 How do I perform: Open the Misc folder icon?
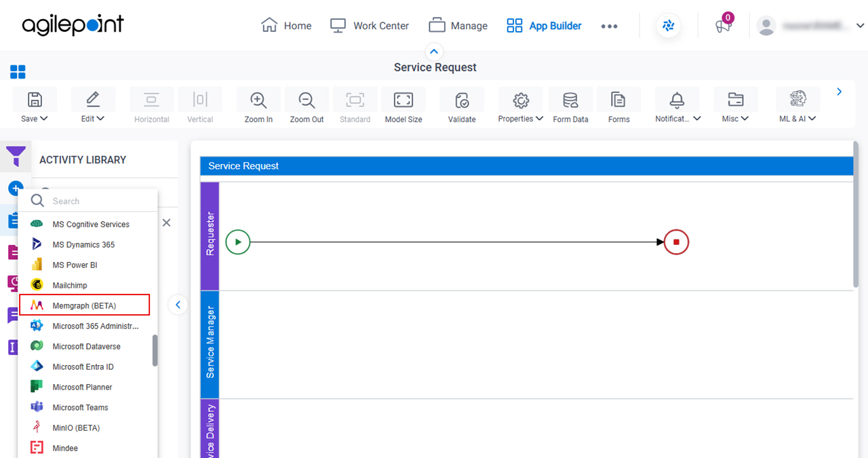[x=735, y=100]
